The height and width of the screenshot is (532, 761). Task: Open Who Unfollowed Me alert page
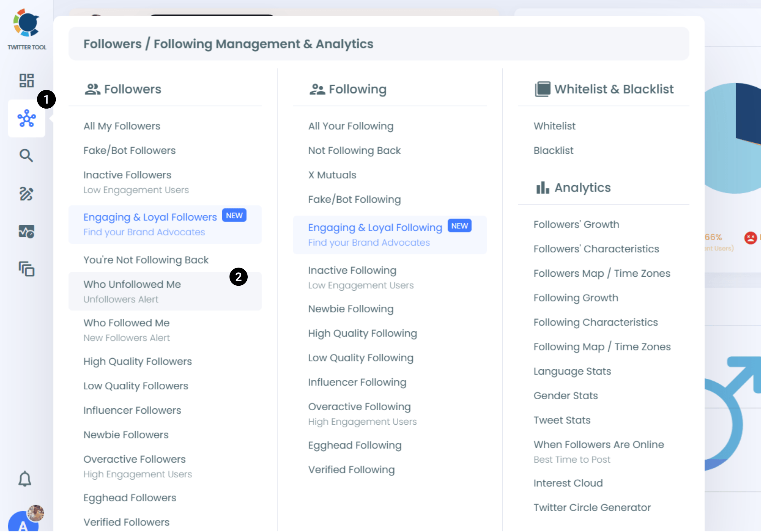pos(132,284)
